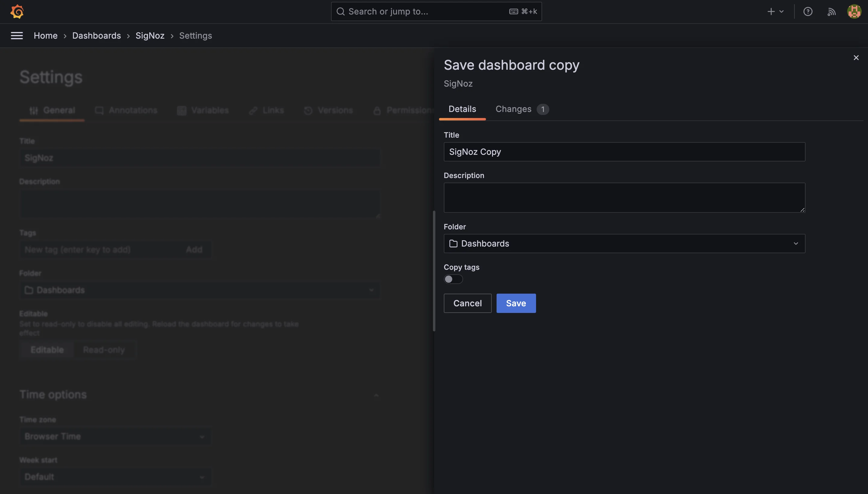Click the drawer Description text area
The image size is (868, 494).
624,198
